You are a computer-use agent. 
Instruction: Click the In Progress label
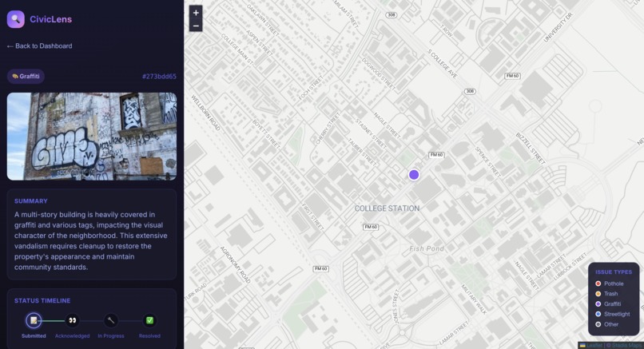[111, 336]
